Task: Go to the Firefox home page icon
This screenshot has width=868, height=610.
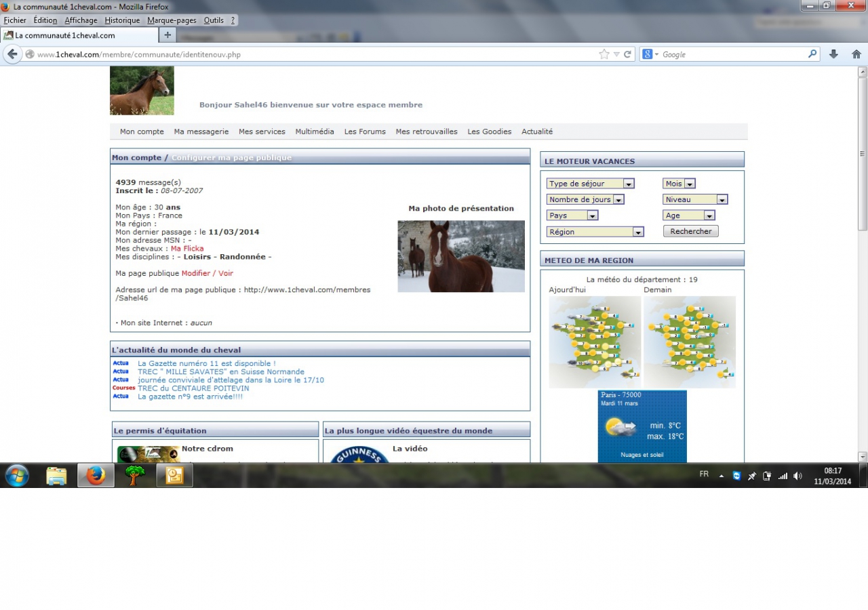Action: [856, 54]
